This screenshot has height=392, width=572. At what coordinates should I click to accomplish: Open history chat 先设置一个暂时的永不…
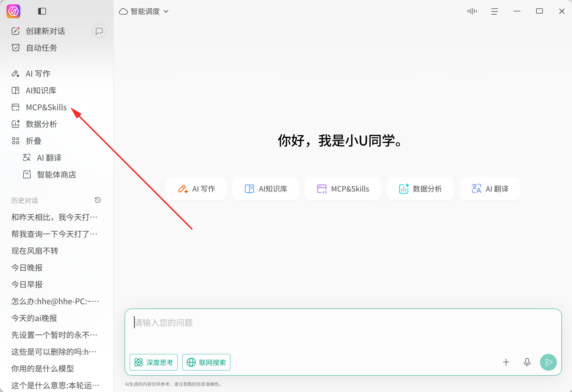pos(55,335)
